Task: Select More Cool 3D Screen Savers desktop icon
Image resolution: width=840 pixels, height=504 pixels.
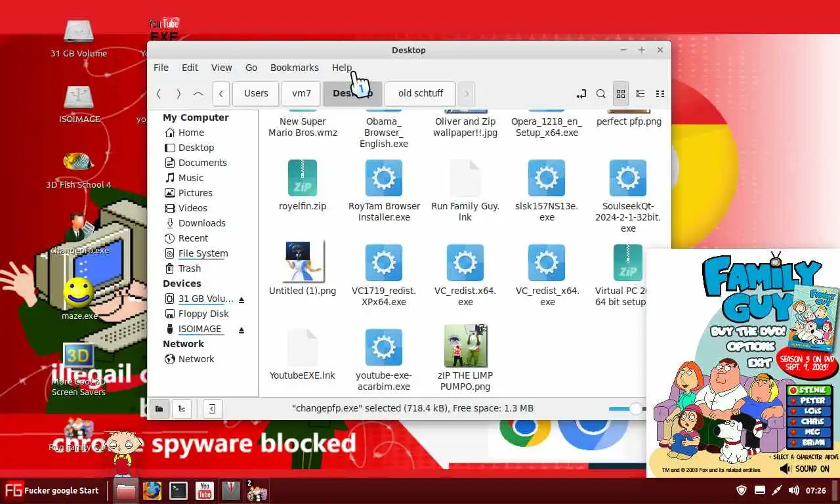Action: pyautogui.click(x=78, y=356)
